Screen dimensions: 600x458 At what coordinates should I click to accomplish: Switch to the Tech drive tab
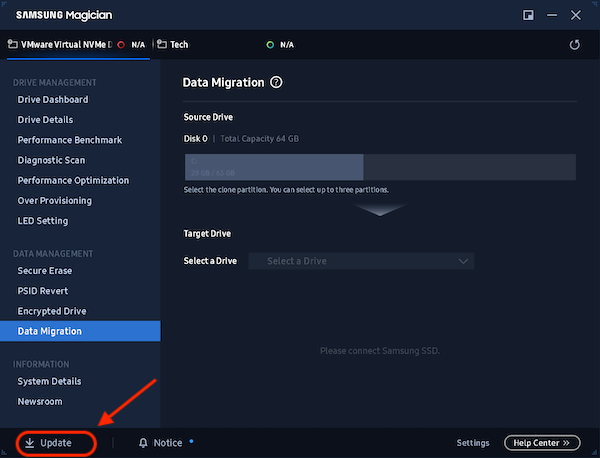coord(226,45)
